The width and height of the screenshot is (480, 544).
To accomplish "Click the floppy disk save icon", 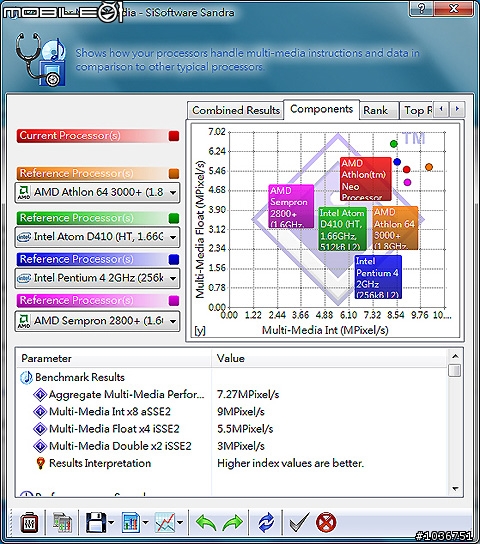I will [96, 522].
